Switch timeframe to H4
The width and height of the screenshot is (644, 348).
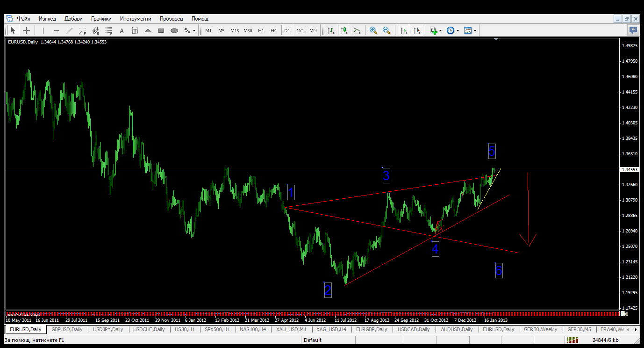click(274, 30)
